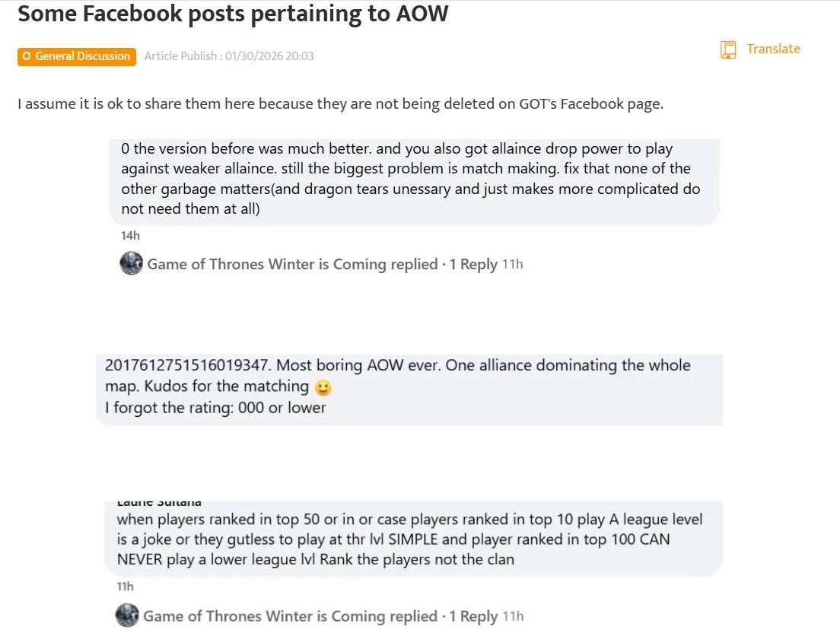The width and height of the screenshot is (840, 639).
Task: Expand the 1 Reply under the league level comment
Action: [x=473, y=616]
